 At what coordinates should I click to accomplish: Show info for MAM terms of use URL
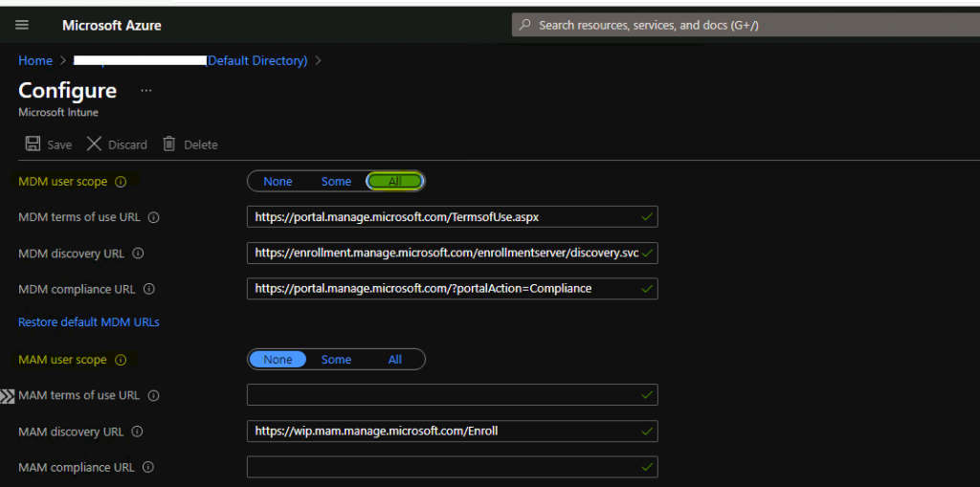[154, 396]
